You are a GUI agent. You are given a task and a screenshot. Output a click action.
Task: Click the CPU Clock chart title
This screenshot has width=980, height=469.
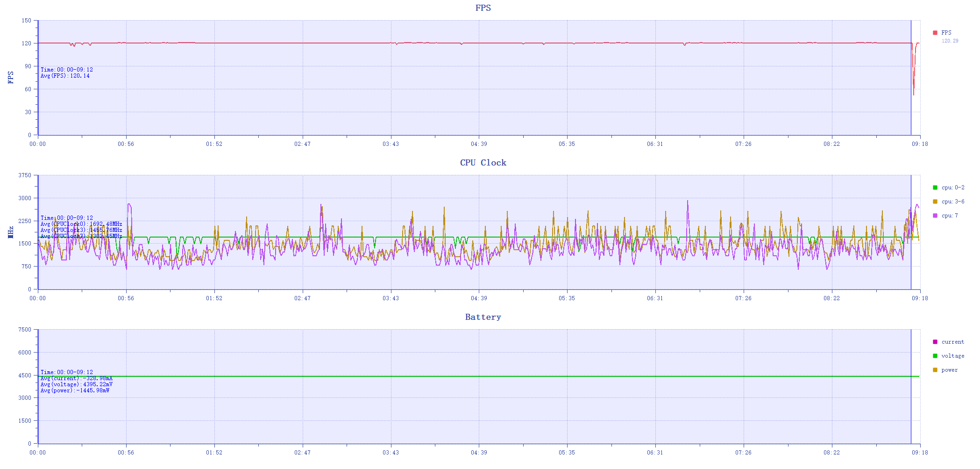point(483,163)
